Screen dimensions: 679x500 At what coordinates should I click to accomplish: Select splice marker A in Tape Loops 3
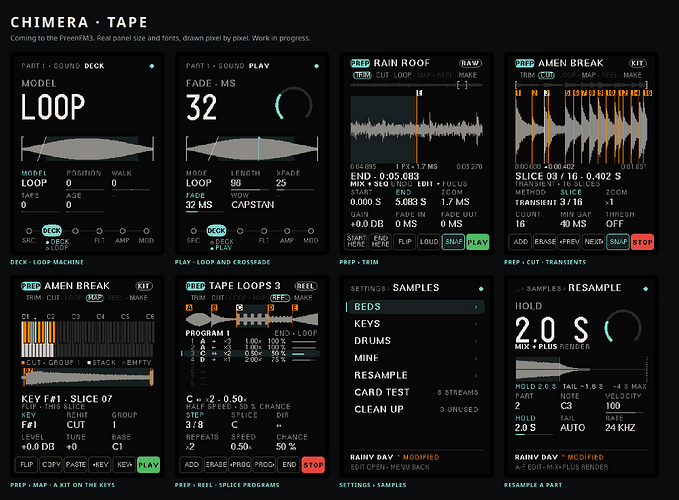click(x=189, y=307)
